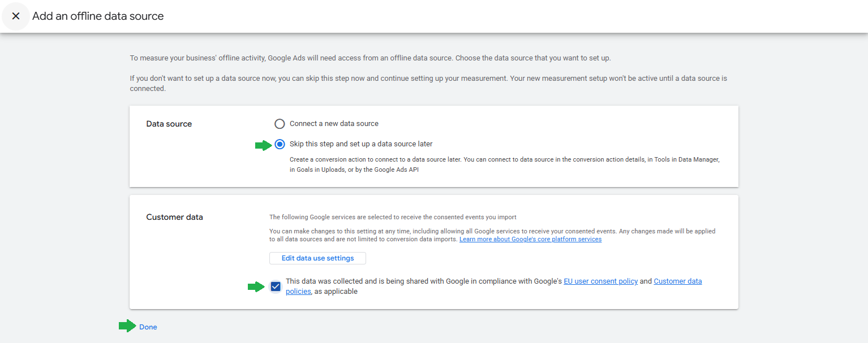Screen dimensions: 868x343
Task: Click the Create a conversion action description text
Action: [504, 160]
